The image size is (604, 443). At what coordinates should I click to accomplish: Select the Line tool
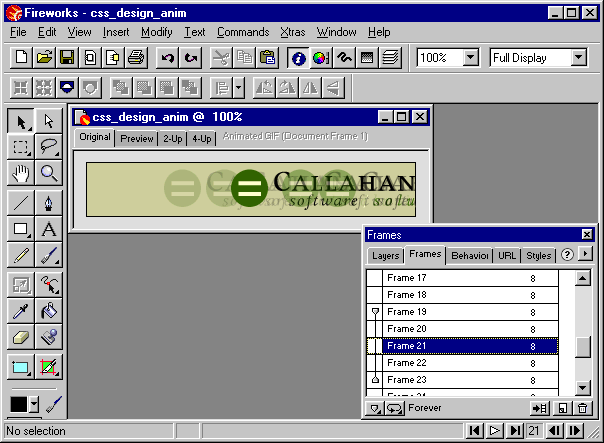click(x=21, y=203)
